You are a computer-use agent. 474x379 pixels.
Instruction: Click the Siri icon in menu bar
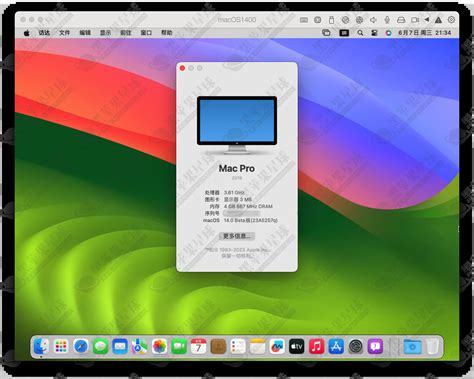(388, 33)
